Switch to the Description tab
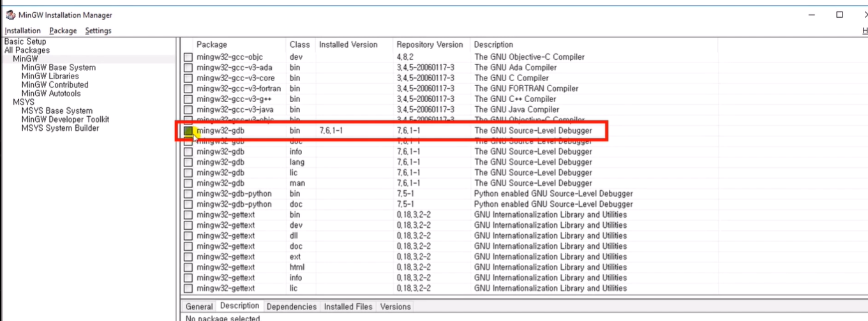 tap(240, 306)
